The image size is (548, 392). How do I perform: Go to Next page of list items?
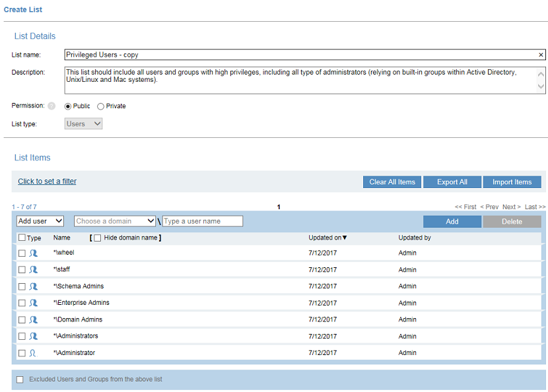coord(511,207)
